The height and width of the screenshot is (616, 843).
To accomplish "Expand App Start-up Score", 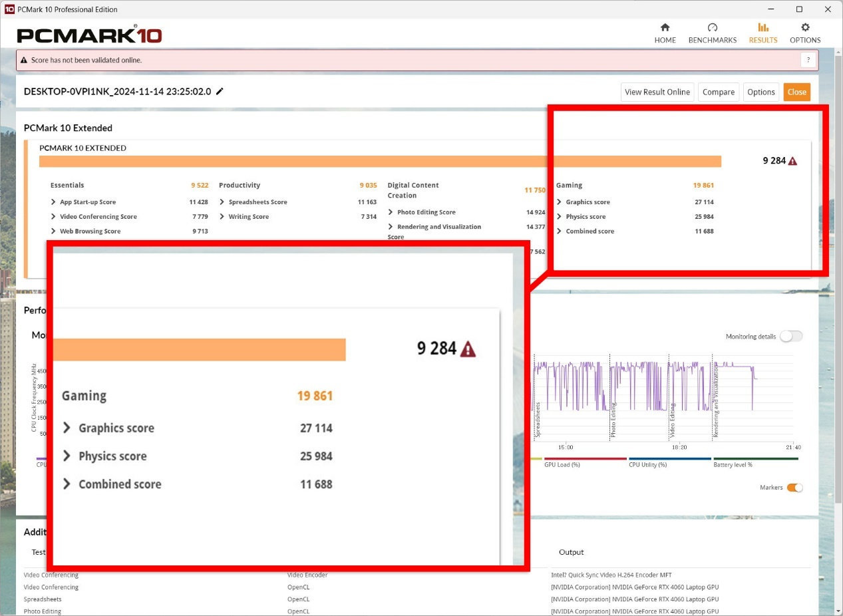I will click(x=53, y=202).
